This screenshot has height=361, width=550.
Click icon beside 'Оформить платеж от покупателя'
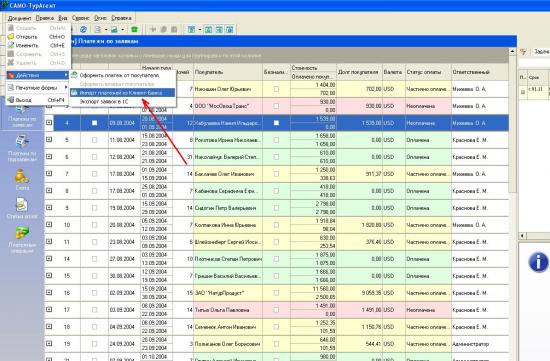coord(74,75)
